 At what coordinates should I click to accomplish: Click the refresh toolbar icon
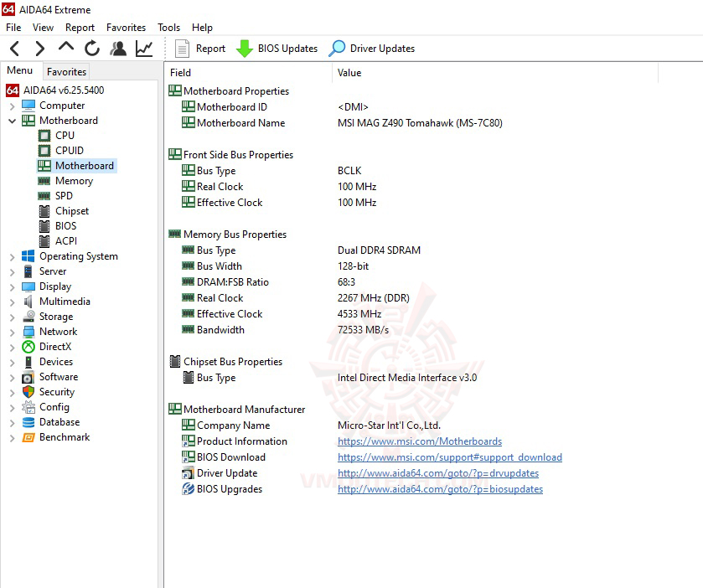[92, 48]
